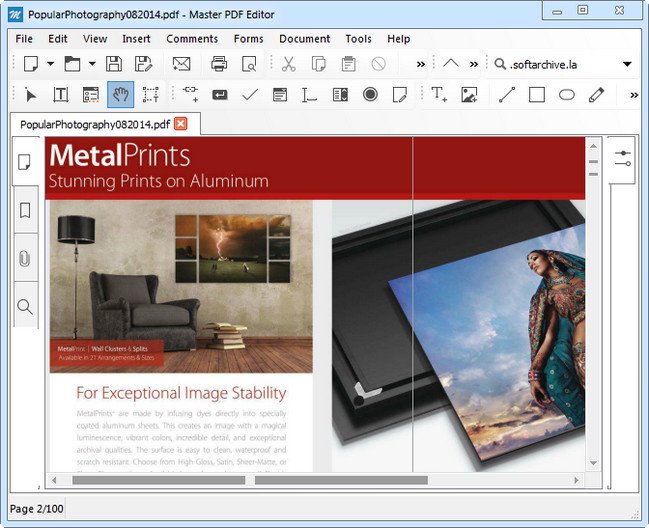The image size is (649, 528).
Task: Select the Line drawing tool
Action: tap(507, 95)
